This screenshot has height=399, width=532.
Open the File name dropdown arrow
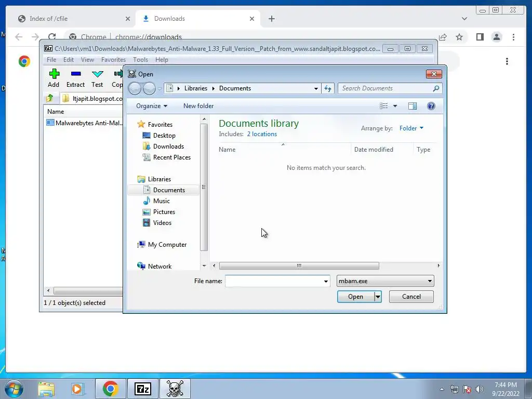pos(326,281)
